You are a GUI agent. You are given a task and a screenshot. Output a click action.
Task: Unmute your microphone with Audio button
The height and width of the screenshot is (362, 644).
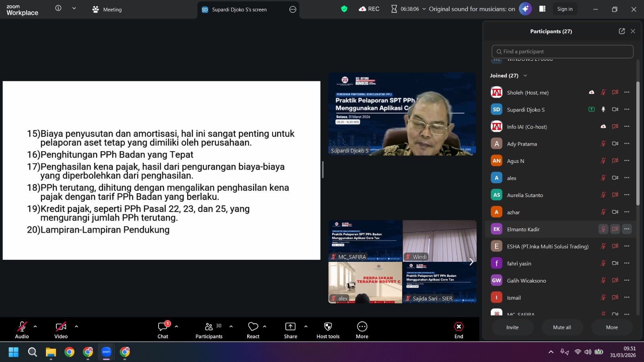coord(22,330)
